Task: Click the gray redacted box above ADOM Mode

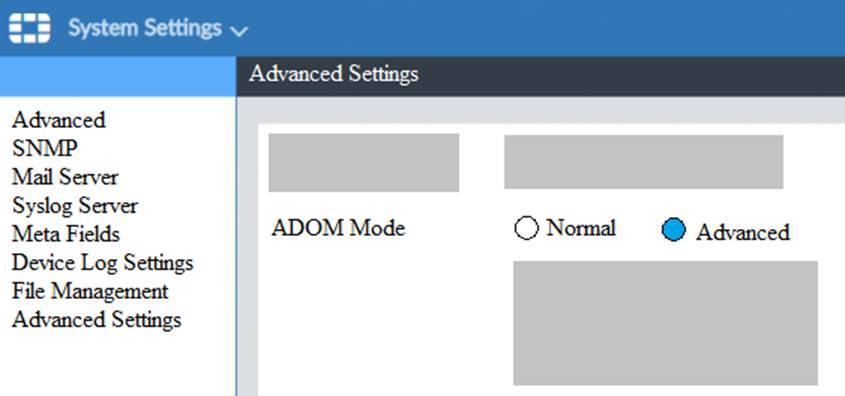Action: click(364, 163)
